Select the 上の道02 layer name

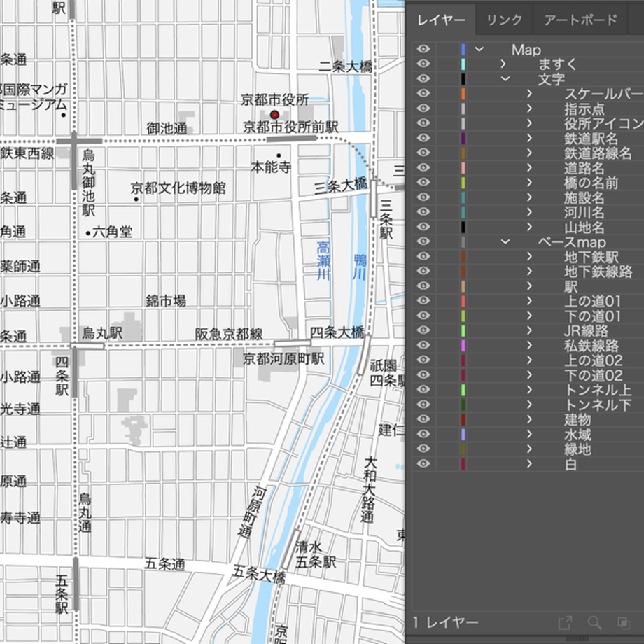click(593, 360)
